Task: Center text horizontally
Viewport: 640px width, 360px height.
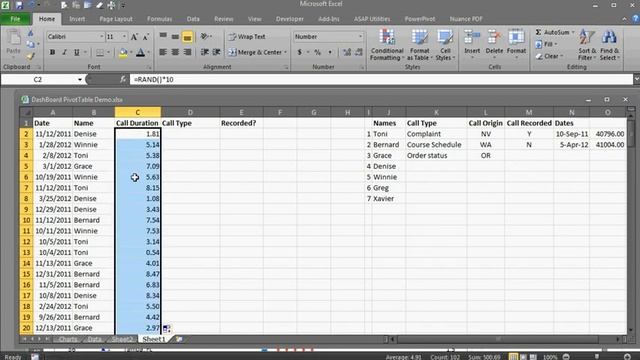Action: pyautogui.click(x=175, y=52)
